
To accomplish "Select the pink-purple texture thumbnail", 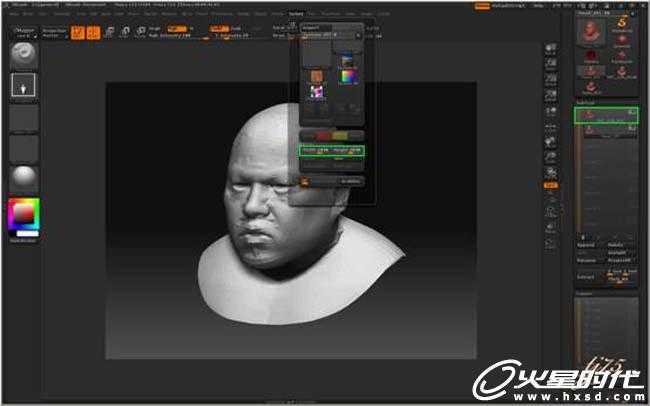I will (317, 92).
